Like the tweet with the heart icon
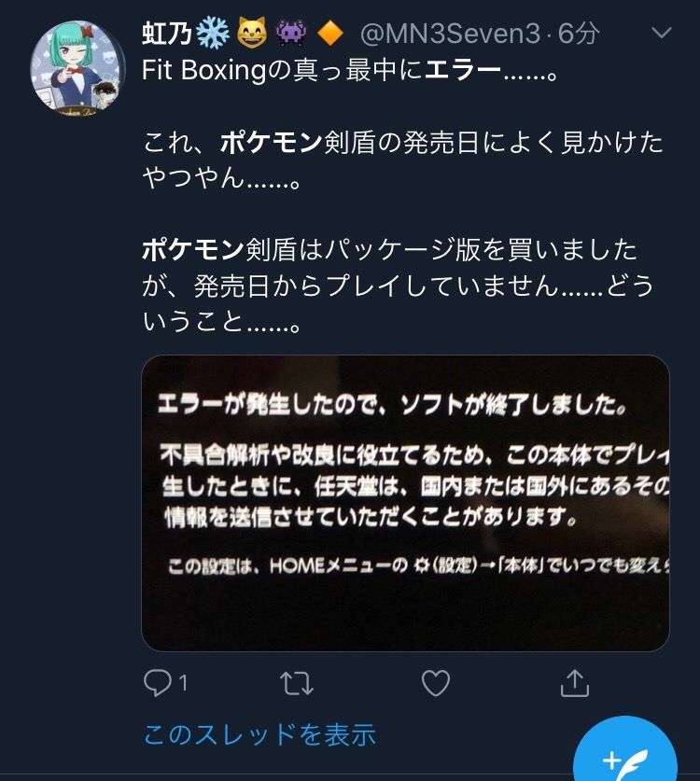 (x=436, y=683)
